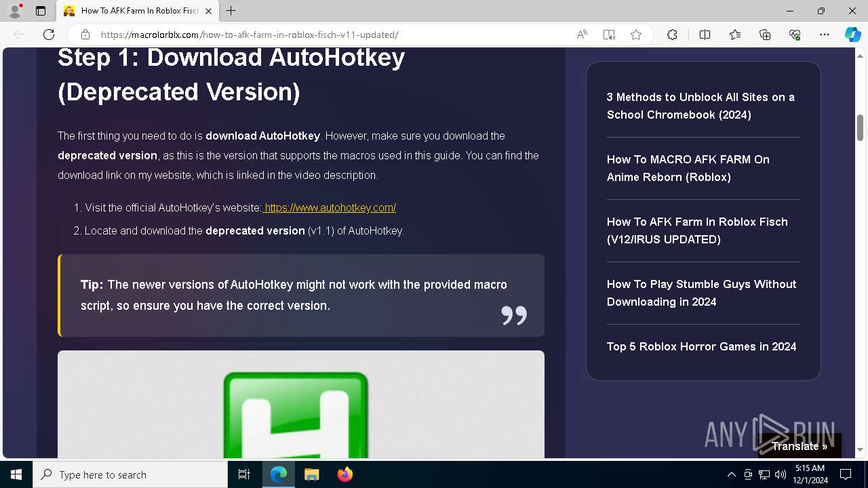The width and height of the screenshot is (868, 488).
Task: Open AFK Farm Fisch V12/IRUS article
Action: (697, 230)
